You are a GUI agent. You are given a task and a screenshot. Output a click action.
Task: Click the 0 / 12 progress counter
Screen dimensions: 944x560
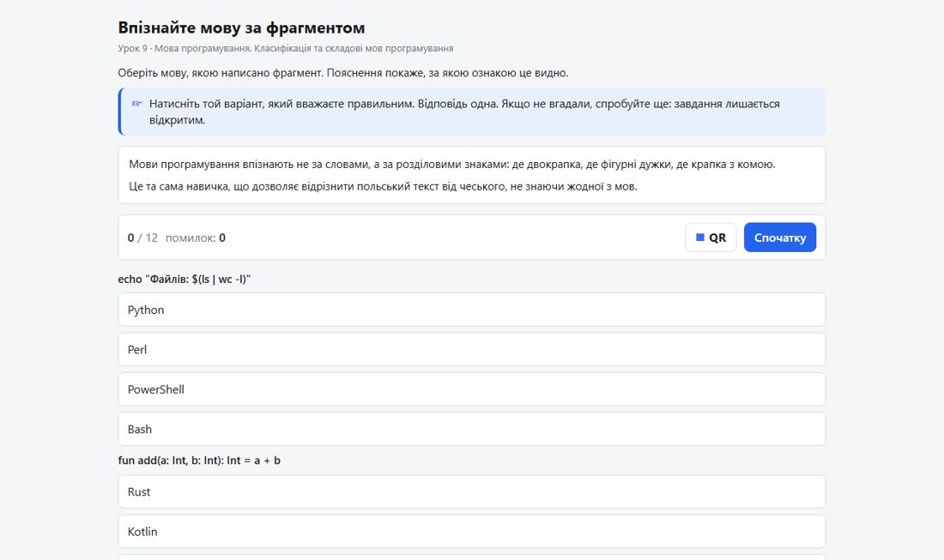click(x=142, y=238)
